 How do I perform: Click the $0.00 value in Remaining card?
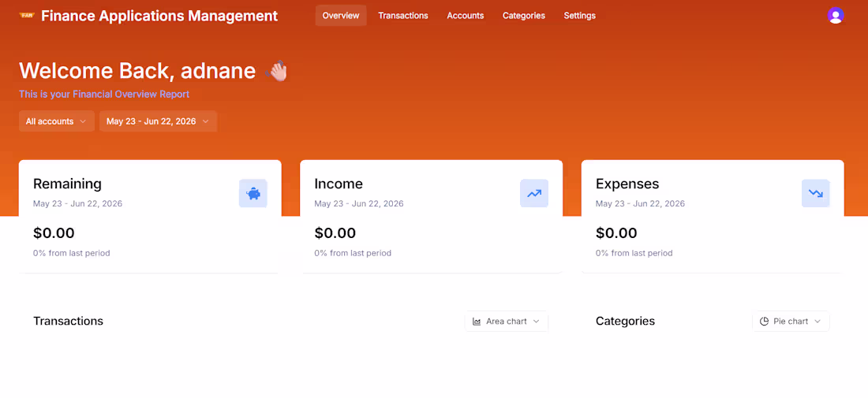coord(54,232)
